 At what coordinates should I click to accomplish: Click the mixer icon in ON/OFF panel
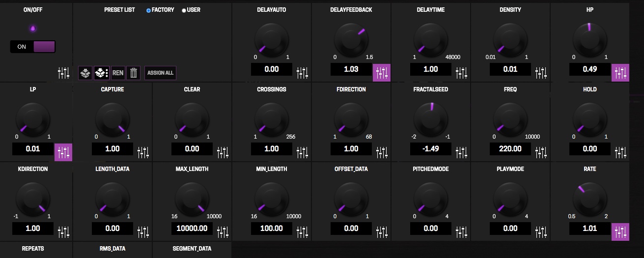(64, 73)
